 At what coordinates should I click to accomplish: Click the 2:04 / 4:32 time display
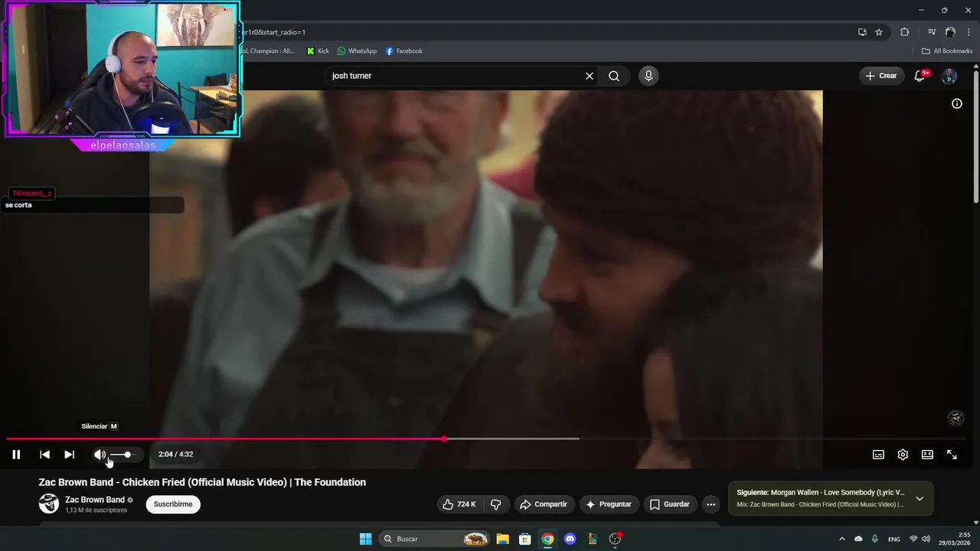click(x=175, y=455)
